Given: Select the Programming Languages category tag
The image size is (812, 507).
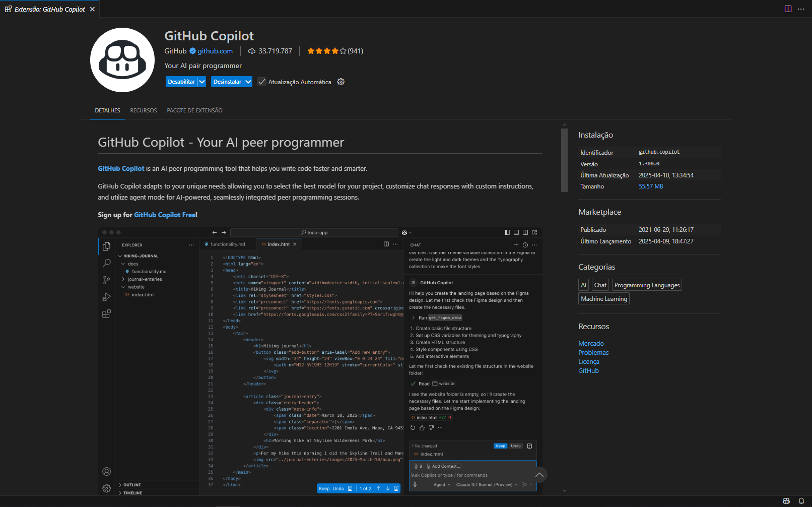Looking at the screenshot, I should [x=647, y=285].
